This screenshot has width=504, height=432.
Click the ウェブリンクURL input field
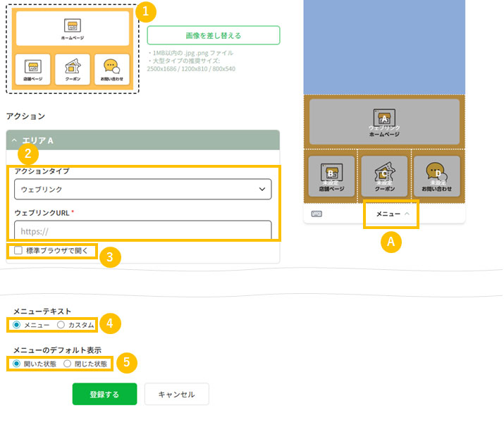tap(143, 230)
